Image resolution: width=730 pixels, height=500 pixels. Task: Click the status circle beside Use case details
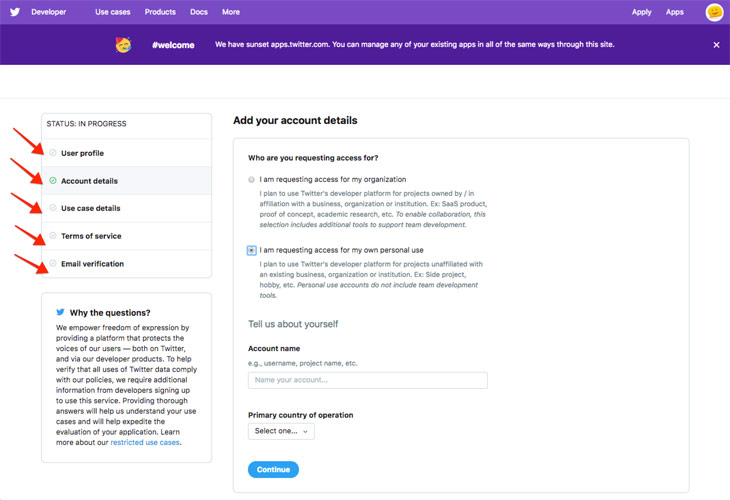[53, 208]
